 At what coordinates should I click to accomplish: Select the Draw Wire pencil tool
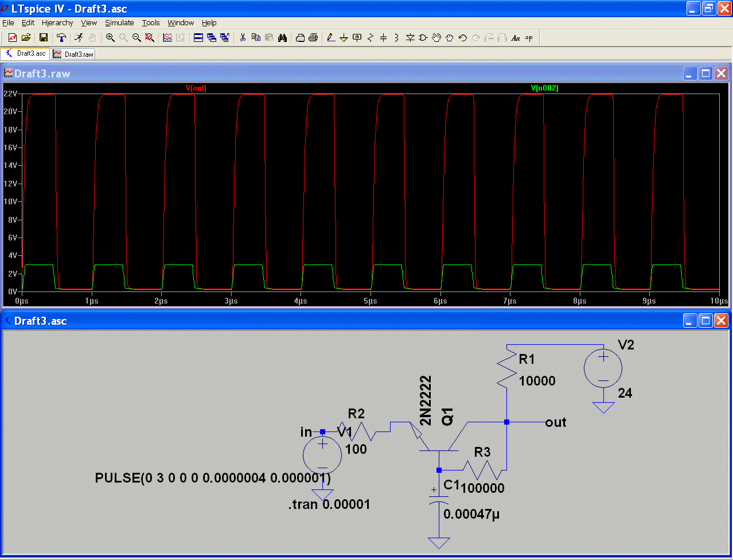(x=330, y=38)
